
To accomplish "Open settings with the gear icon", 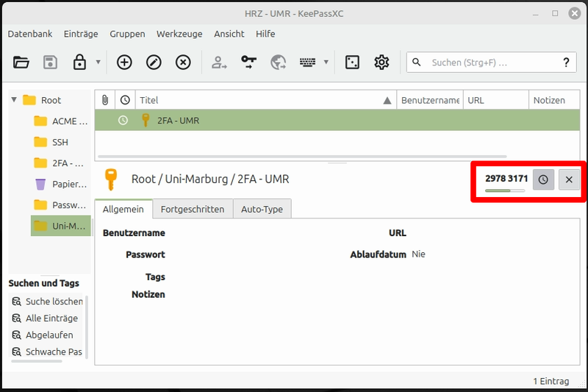I will (x=381, y=63).
